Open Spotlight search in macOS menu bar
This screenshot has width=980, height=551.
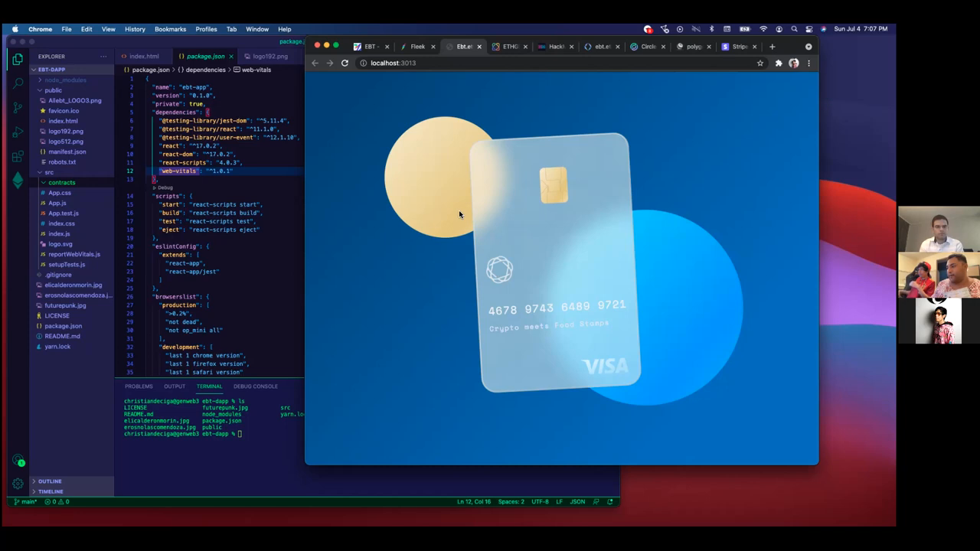point(794,29)
